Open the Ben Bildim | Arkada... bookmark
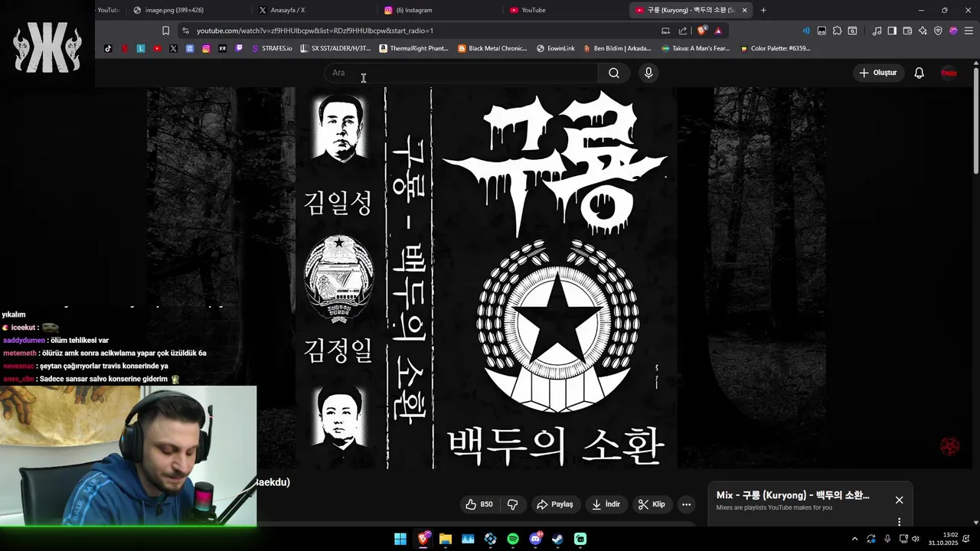This screenshot has height=551, width=980. point(617,48)
